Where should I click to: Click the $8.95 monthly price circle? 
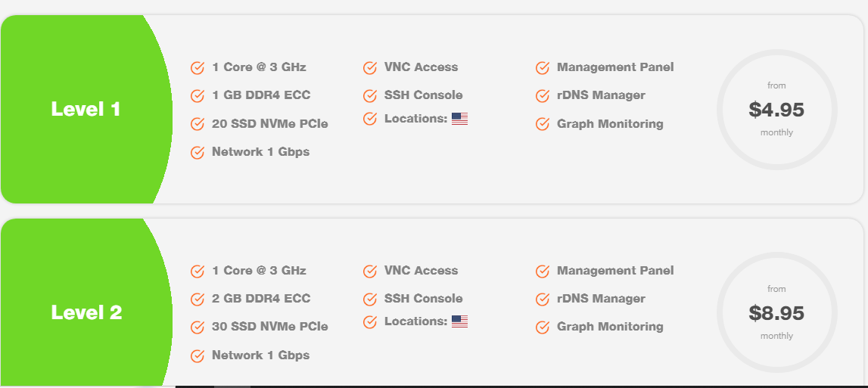click(x=776, y=312)
